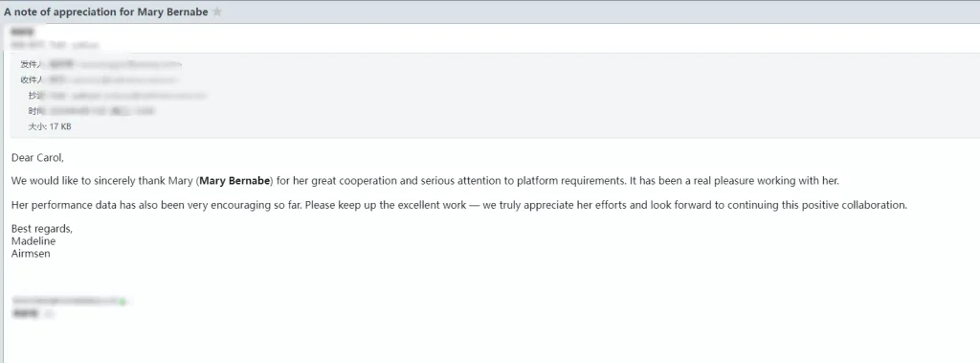Star the Mary Bernabe appreciation email
Viewport: 980px width, 363px height.
[217, 11]
